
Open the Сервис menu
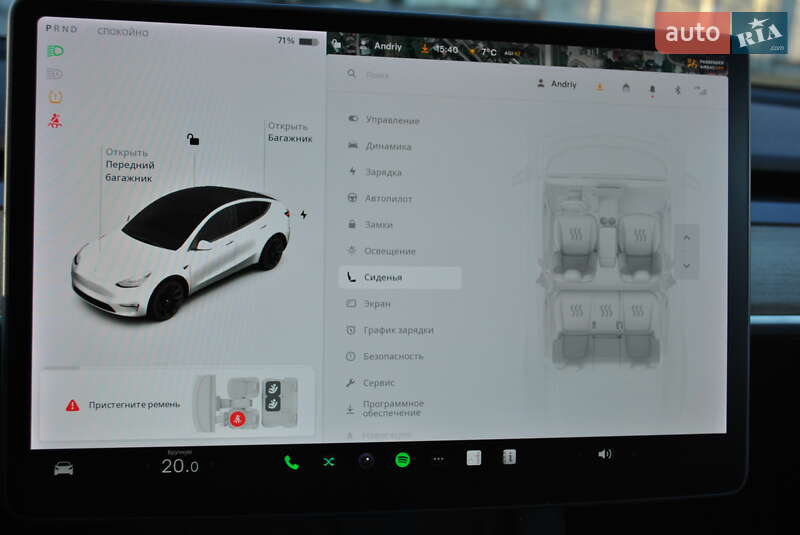(370, 383)
